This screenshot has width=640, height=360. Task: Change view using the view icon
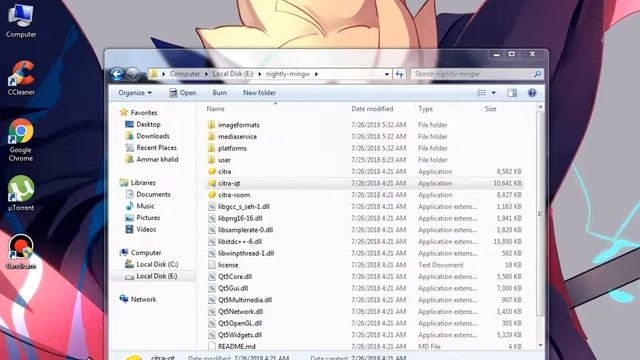(x=482, y=93)
